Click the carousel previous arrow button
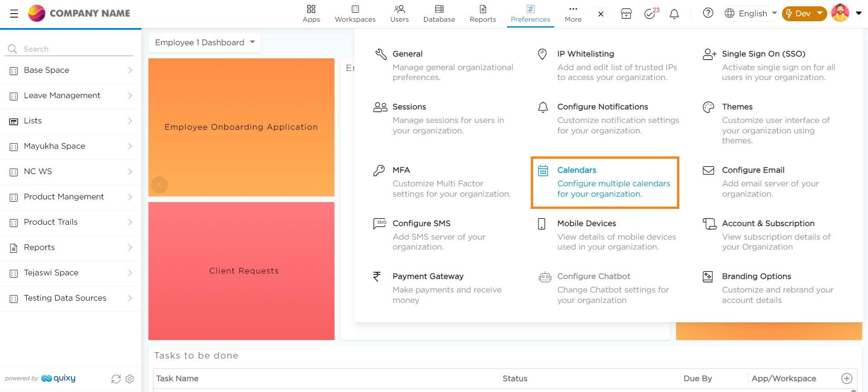868x392 pixels. click(159, 184)
